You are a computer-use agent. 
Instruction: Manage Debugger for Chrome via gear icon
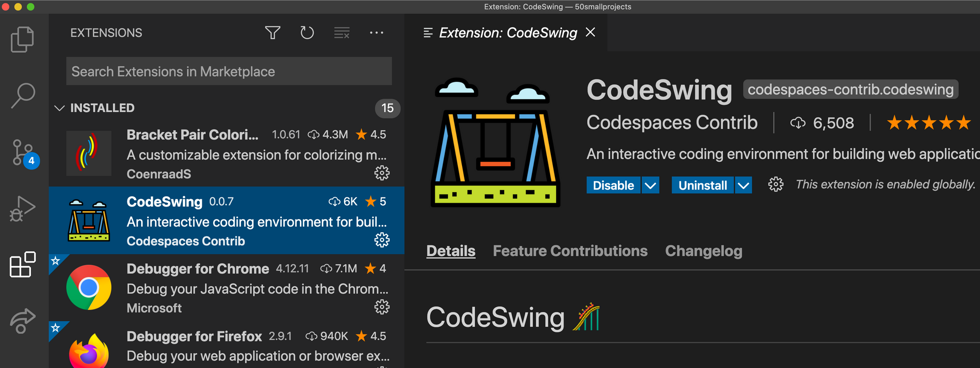382,307
